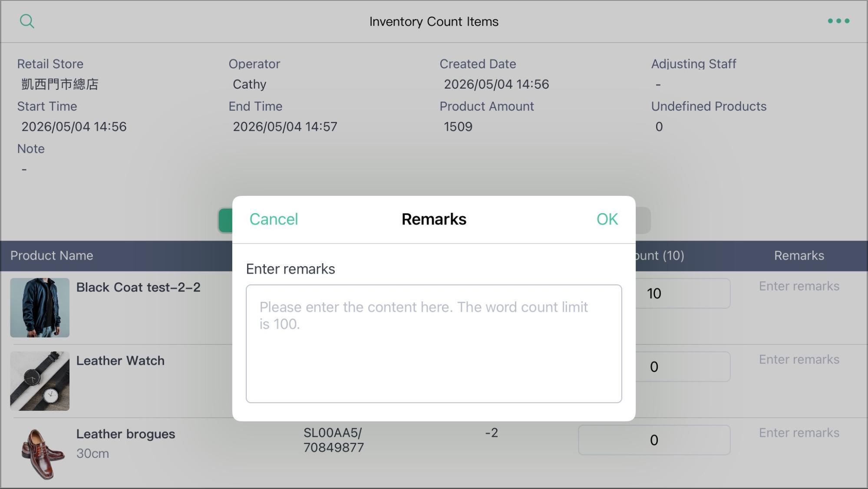Screen dimensions: 868x489
Task: Click the End Time 2026/05/04 14:57
Action: [x=285, y=126]
